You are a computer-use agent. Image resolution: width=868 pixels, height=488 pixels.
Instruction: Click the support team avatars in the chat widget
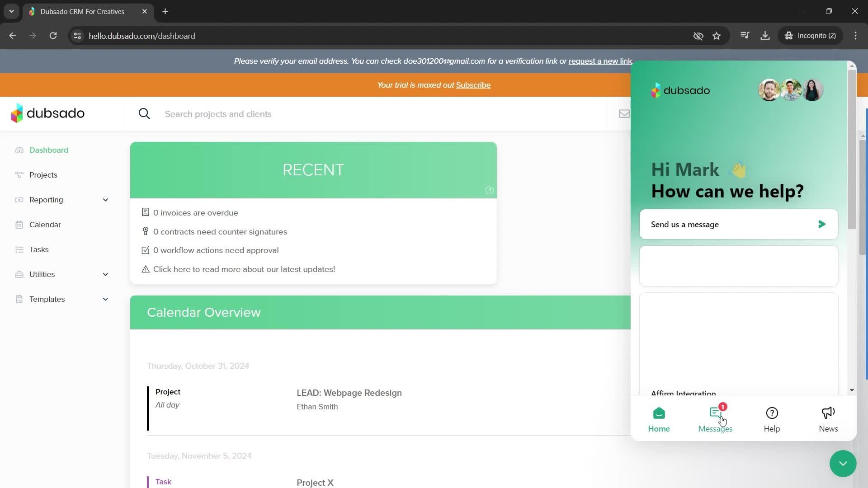click(791, 90)
